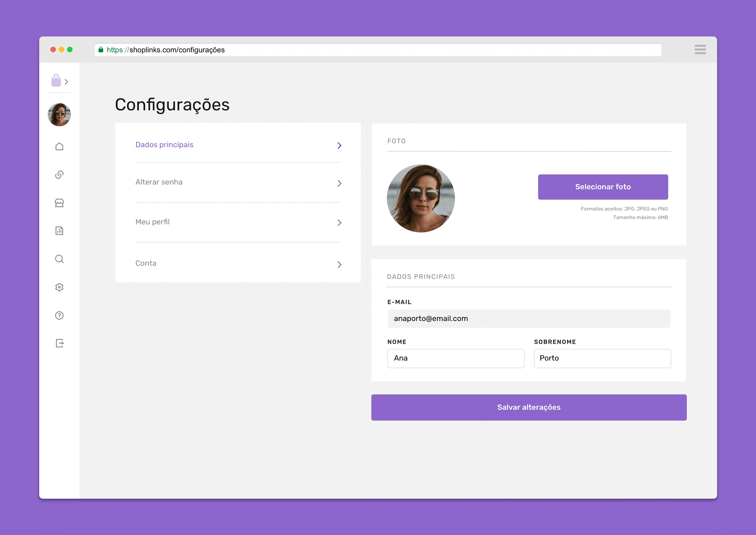Open the store shop icon in sidebar
Screen dimensions: 756x535
point(59,203)
